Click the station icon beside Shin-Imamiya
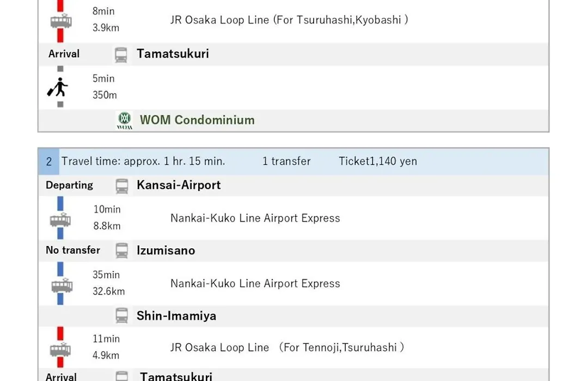The height and width of the screenshot is (381, 588). pyautogui.click(x=121, y=316)
